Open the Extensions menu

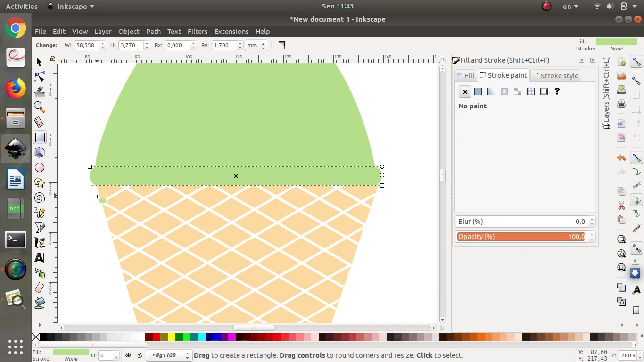coord(231,32)
